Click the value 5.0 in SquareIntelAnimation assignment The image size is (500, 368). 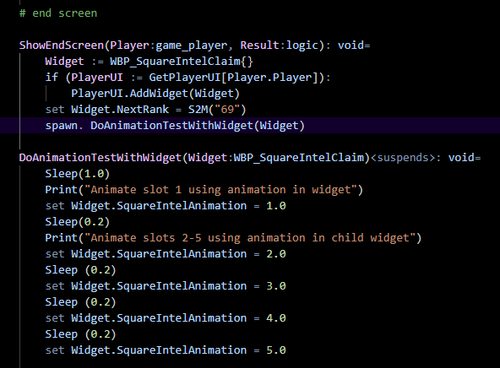(x=276, y=350)
